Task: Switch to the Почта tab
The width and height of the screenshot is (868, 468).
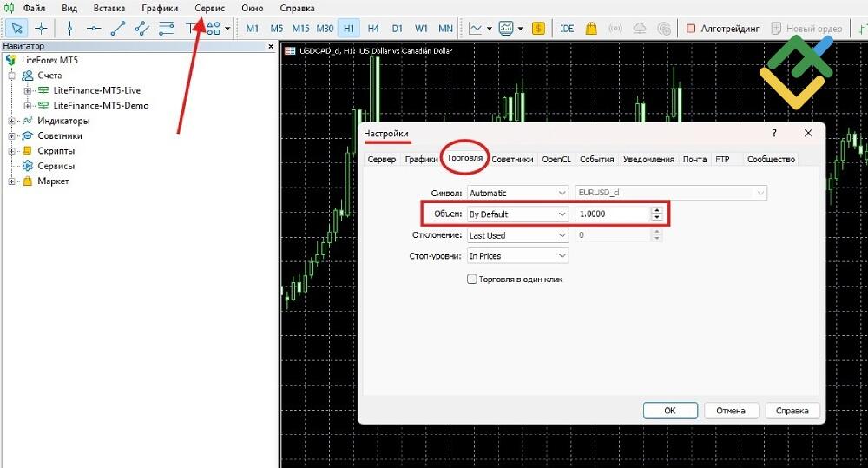Action: 694,159
